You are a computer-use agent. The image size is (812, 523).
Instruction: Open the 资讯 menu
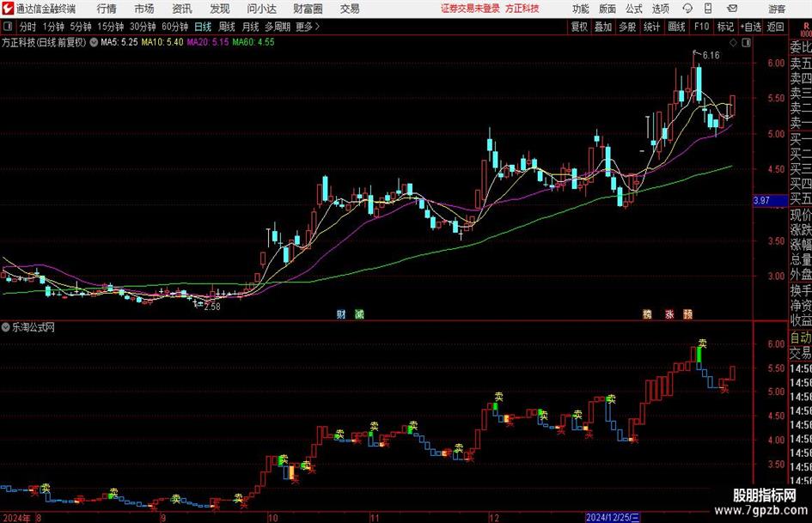(182, 9)
